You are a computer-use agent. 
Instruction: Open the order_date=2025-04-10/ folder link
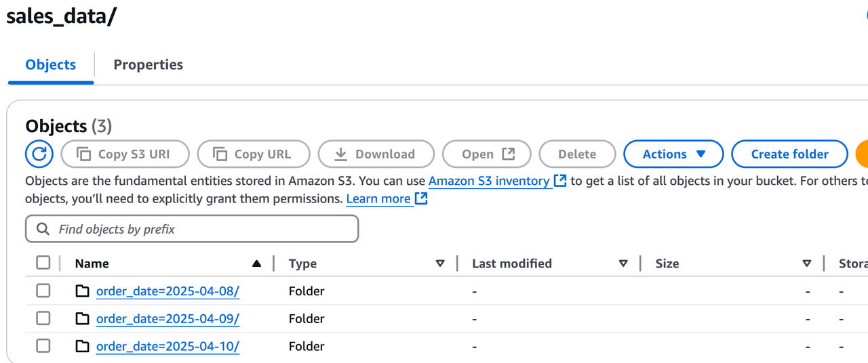(x=167, y=347)
